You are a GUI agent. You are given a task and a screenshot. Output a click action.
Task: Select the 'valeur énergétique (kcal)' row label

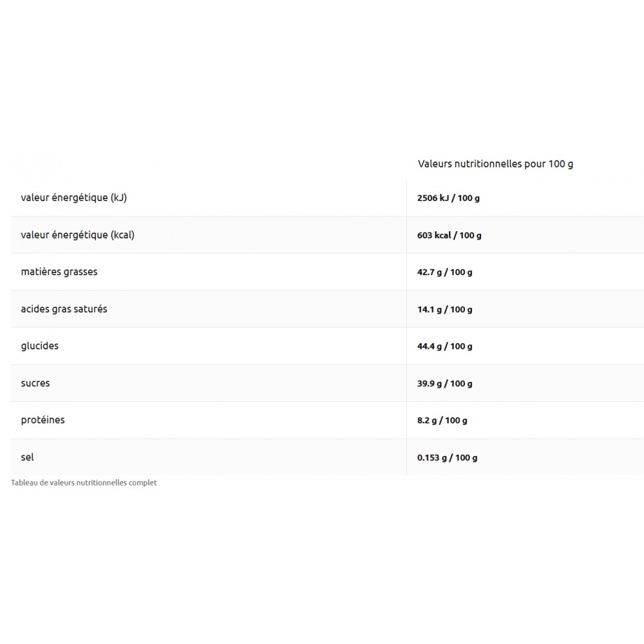(77, 235)
